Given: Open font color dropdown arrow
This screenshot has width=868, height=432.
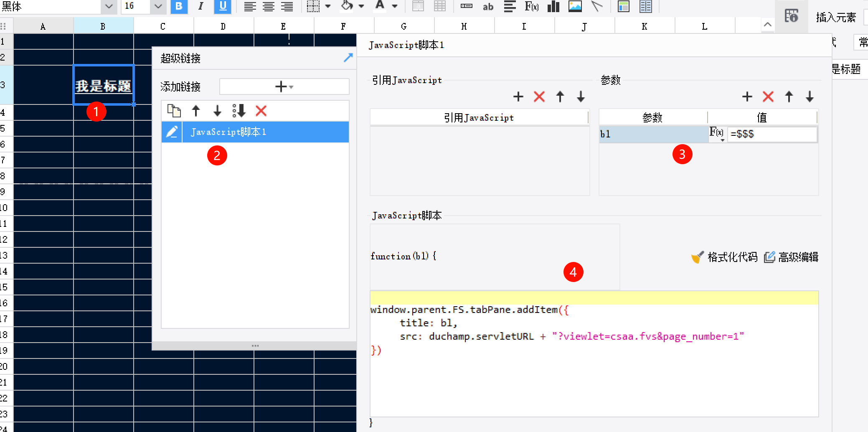Looking at the screenshot, I should tap(394, 6).
